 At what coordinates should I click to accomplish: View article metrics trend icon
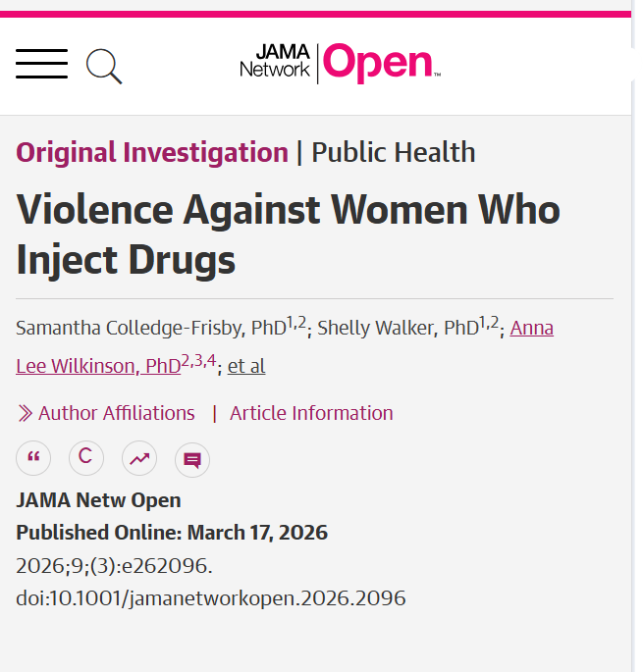[139, 458]
